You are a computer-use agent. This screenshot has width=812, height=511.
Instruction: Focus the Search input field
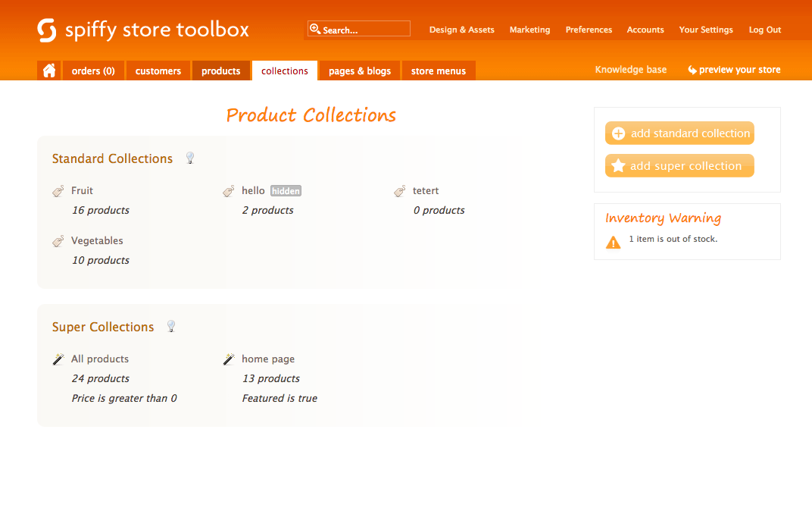[359, 29]
